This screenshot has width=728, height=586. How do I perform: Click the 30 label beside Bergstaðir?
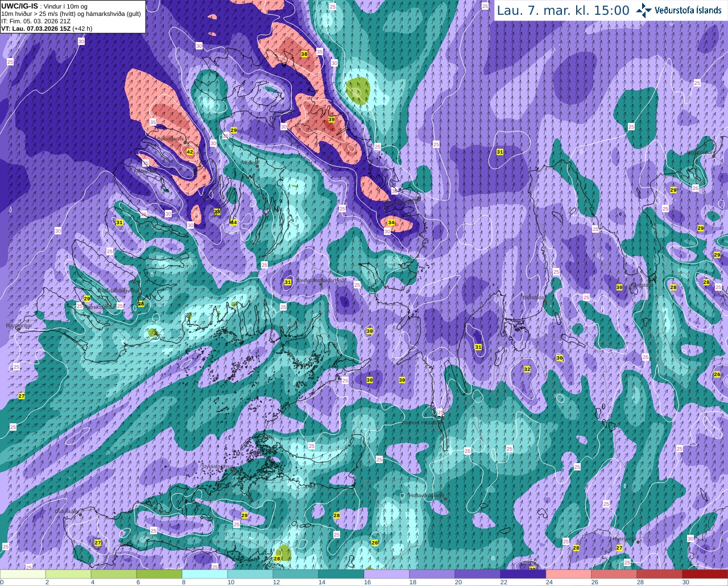point(619,288)
